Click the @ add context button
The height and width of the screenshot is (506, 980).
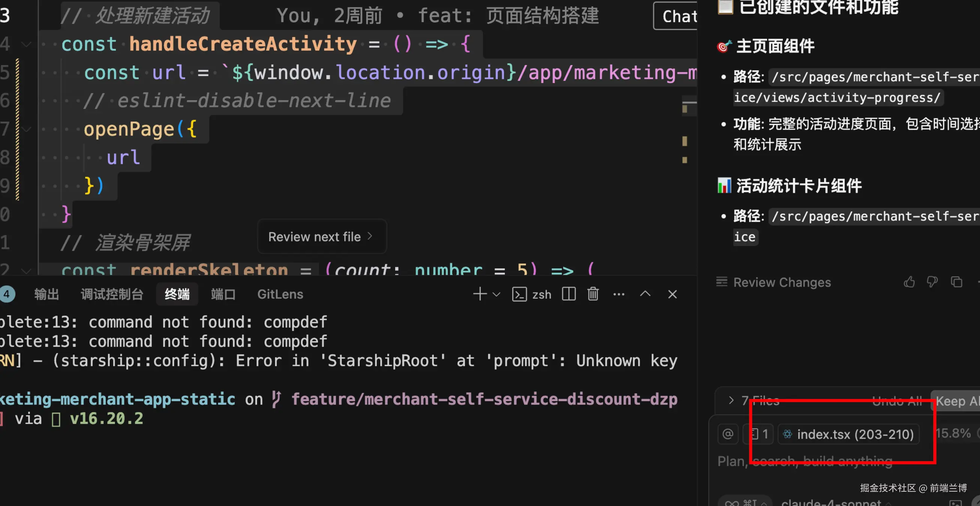728,434
